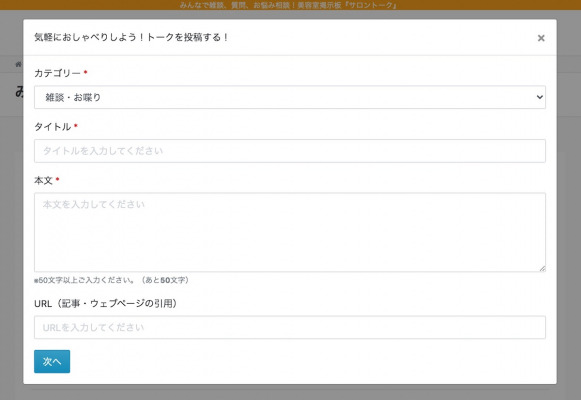This screenshot has height=400, width=581.
Task: Click the red asterisk next to タイトル
Action: click(76, 126)
